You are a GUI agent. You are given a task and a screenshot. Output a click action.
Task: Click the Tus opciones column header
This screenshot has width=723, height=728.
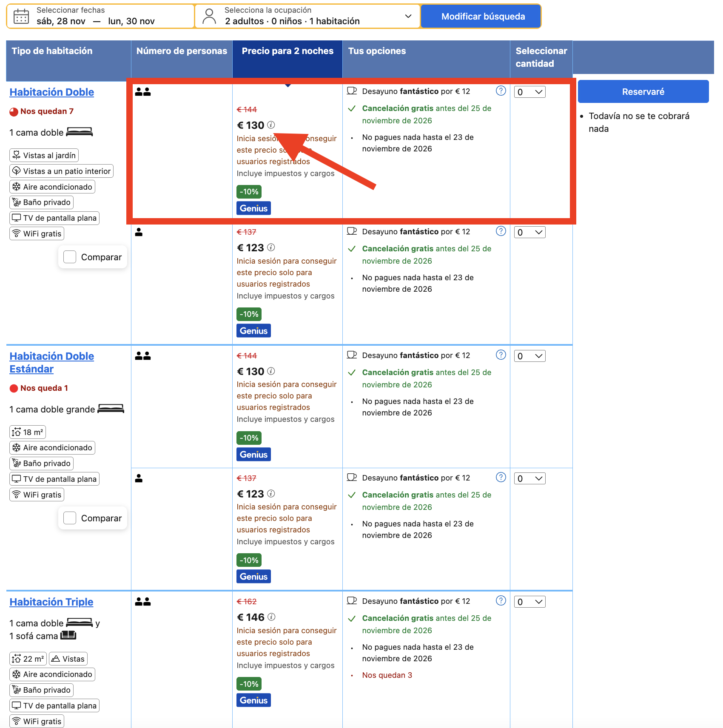426,59
